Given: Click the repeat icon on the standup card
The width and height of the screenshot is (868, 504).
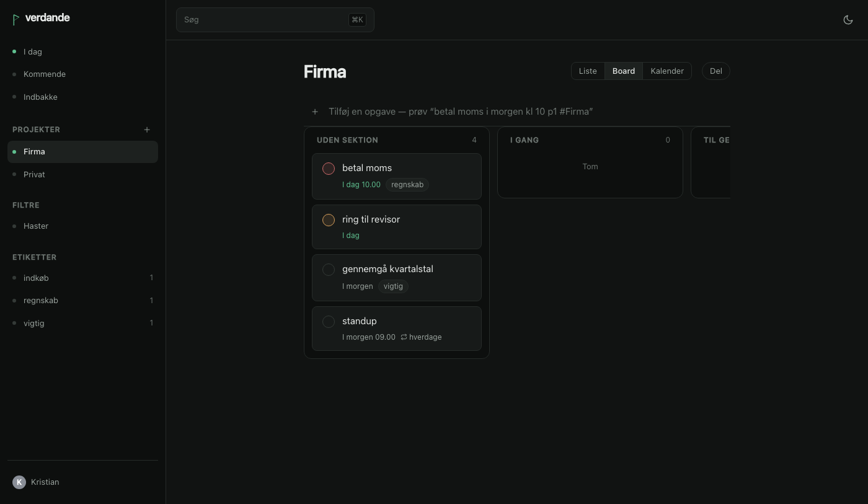Looking at the screenshot, I should 404,337.
